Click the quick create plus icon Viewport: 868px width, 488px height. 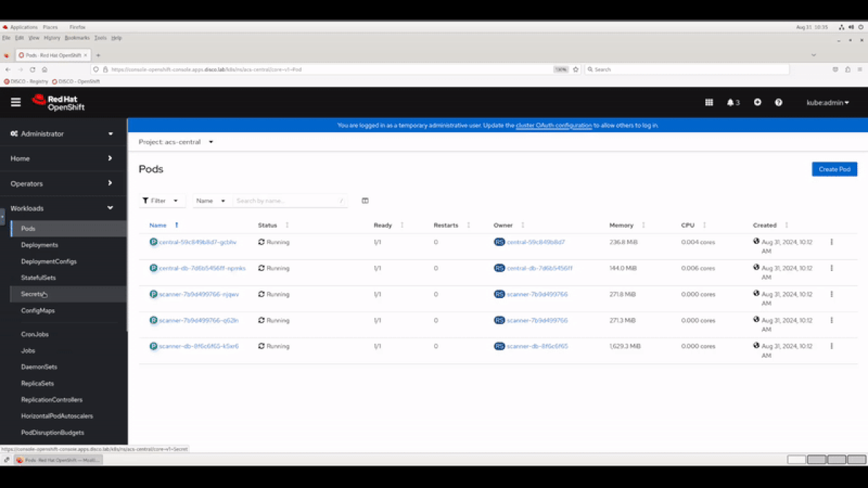(757, 102)
